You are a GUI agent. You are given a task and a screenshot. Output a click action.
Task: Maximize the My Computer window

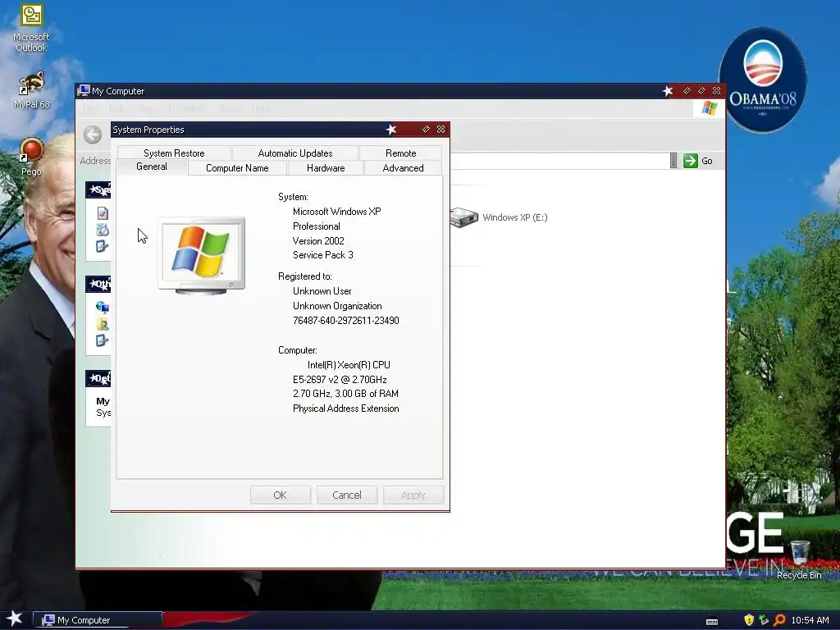coord(701,91)
